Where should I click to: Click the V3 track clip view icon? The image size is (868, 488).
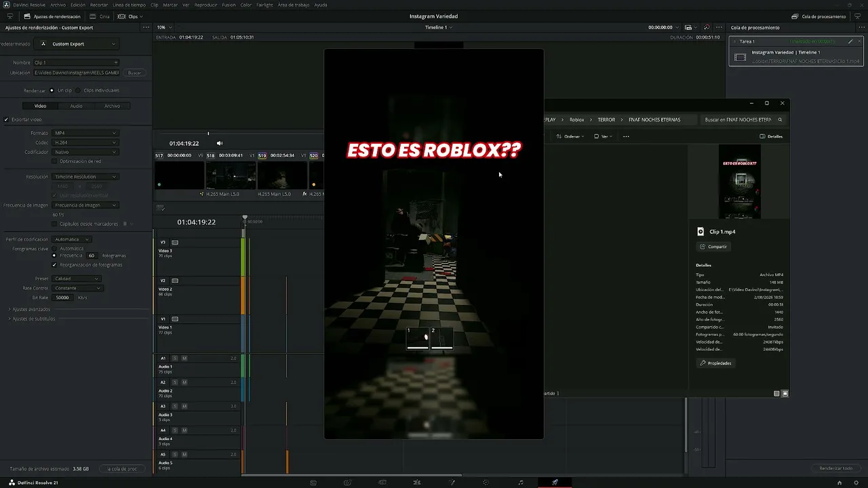pyautogui.click(x=175, y=242)
